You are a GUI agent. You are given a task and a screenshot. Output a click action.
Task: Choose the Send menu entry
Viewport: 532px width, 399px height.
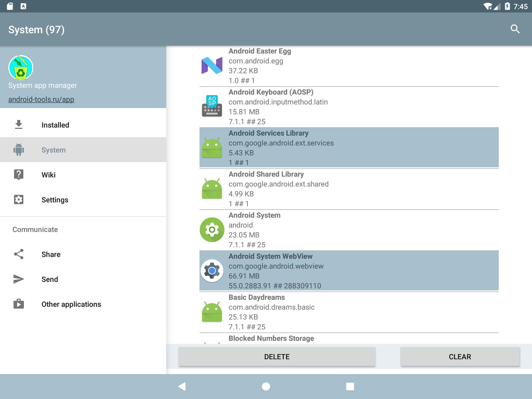(x=83, y=279)
